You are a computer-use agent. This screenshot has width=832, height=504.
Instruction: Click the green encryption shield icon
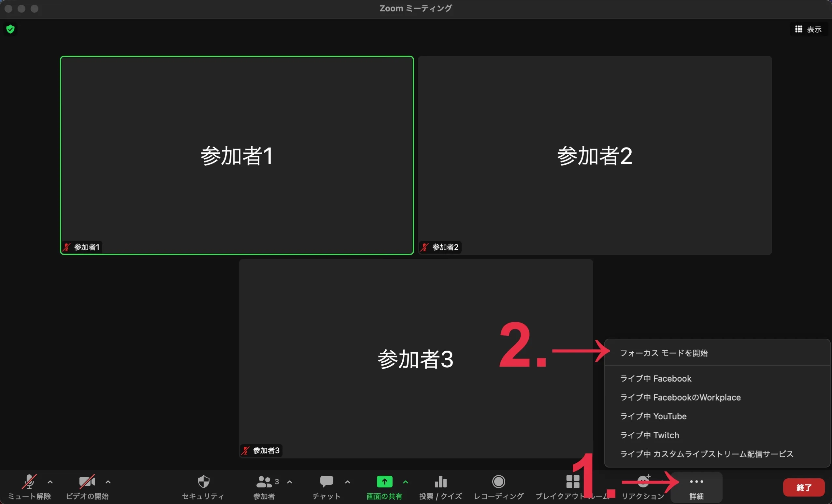coord(10,29)
